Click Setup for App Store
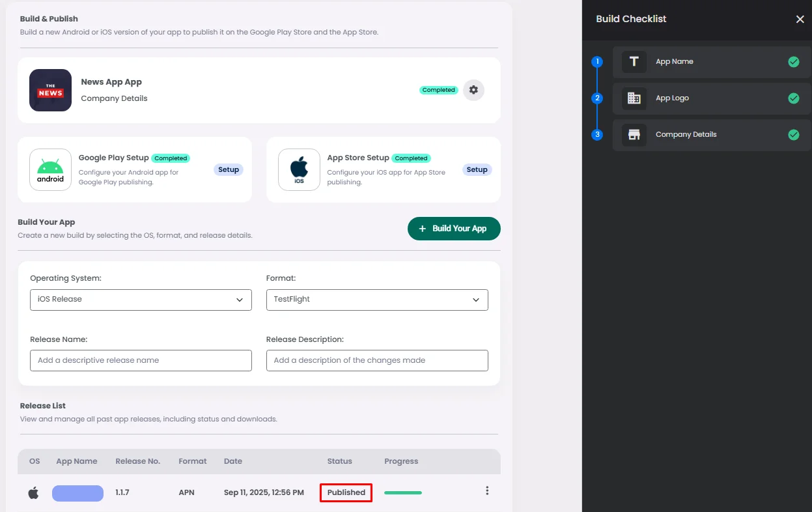 (477, 170)
